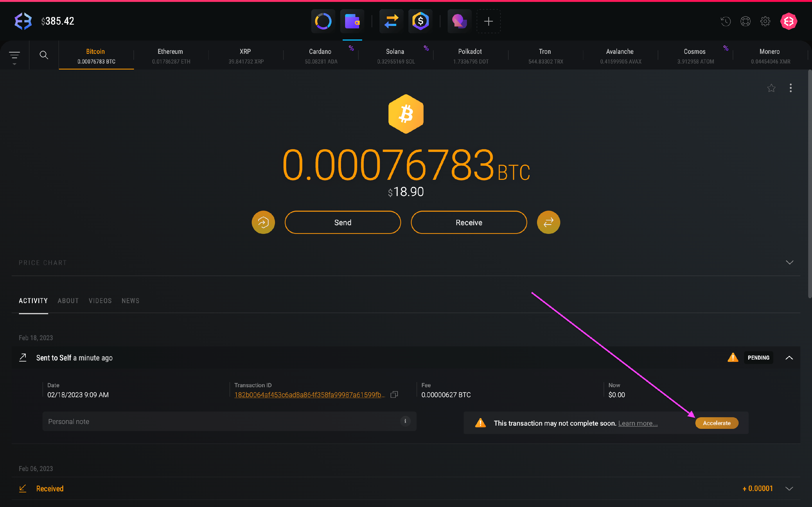This screenshot has height=507, width=812.
Task: Click the Personal note field
Action: [x=221, y=422]
